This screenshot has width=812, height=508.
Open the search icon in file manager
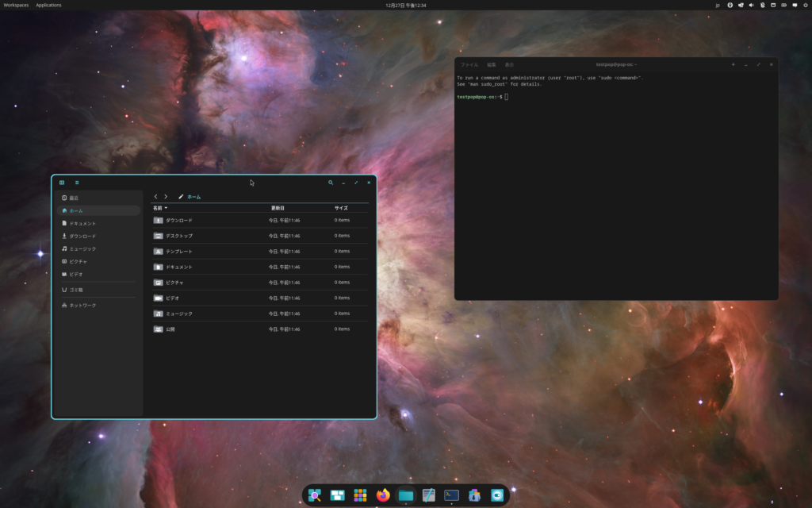[x=331, y=183]
